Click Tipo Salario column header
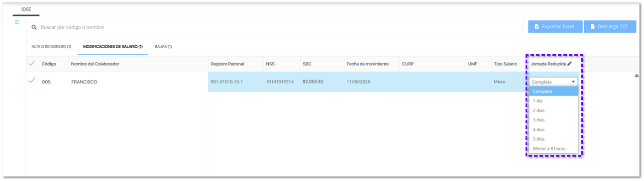This screenshot has height=181, width=644. pyautogui.click(x=505, y=64)
